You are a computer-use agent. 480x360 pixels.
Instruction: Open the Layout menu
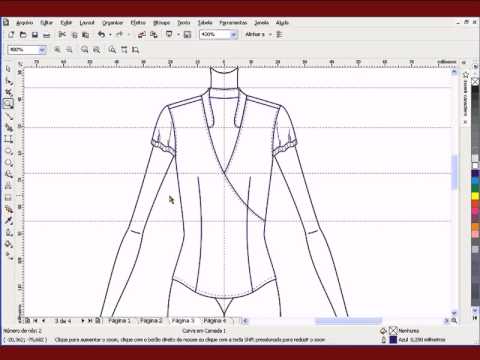tap(87, 23)
